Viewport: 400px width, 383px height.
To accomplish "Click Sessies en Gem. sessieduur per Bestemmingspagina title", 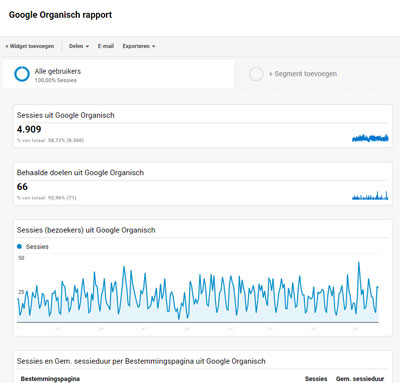I will 141,361.
